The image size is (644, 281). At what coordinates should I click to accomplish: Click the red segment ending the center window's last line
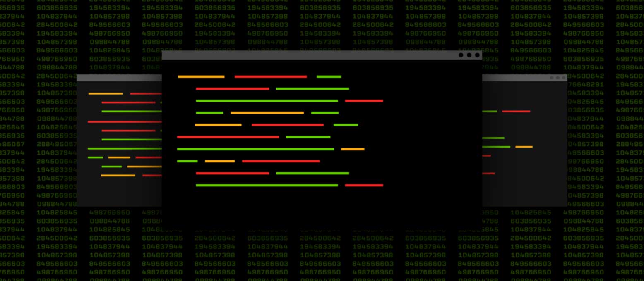point(364,186)
